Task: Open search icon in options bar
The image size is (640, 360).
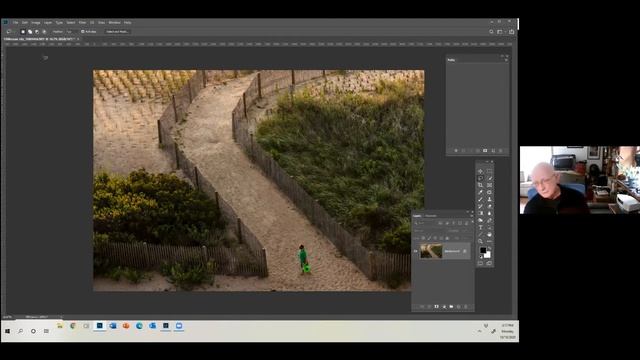Action: [491, 31]
